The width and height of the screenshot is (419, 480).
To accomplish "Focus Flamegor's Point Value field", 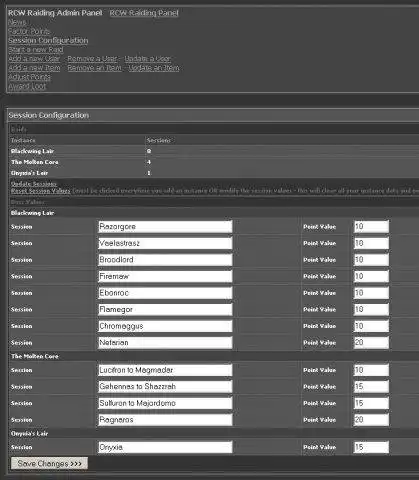I will (371, 309).
